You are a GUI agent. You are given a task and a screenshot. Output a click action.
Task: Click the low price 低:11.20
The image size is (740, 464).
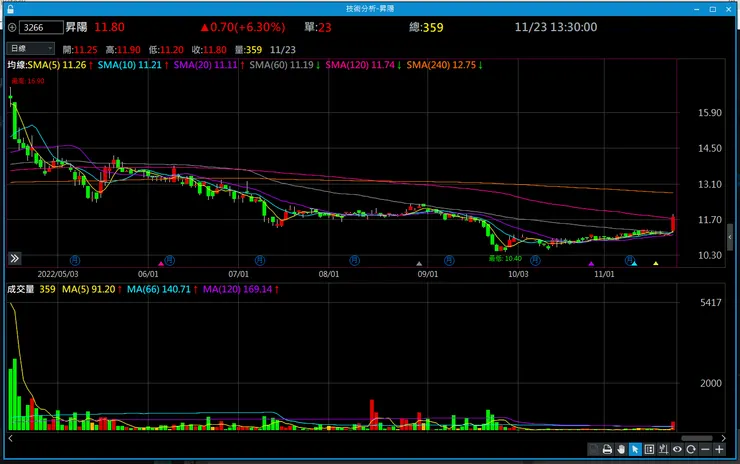pyautogui.click(x=166, y=50)
